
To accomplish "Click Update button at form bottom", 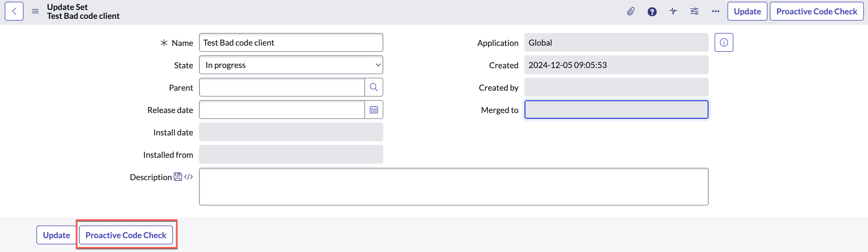I will click(56, 235).
